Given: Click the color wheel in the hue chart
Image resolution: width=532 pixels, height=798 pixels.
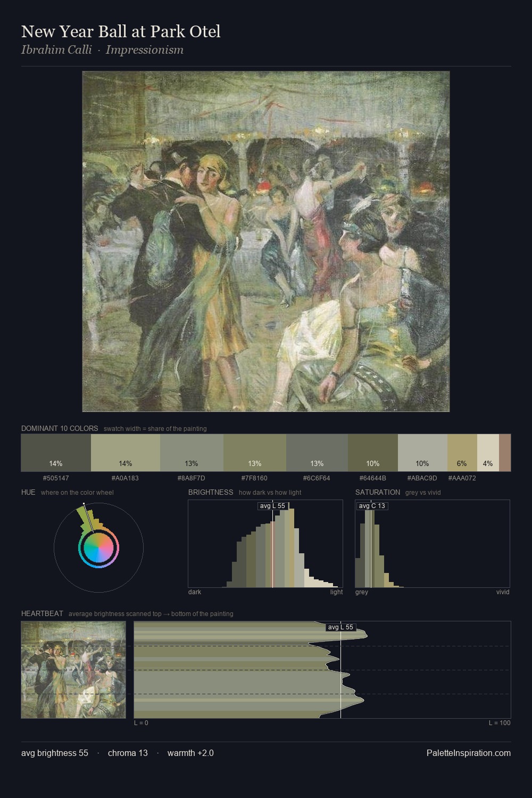Looking at the screenshot, I should (x=98, y=548).
